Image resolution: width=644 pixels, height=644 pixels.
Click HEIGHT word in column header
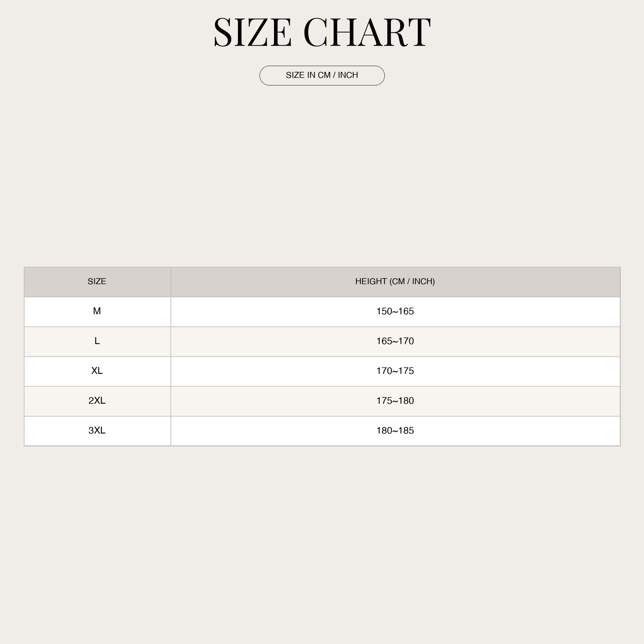[371, 282]
